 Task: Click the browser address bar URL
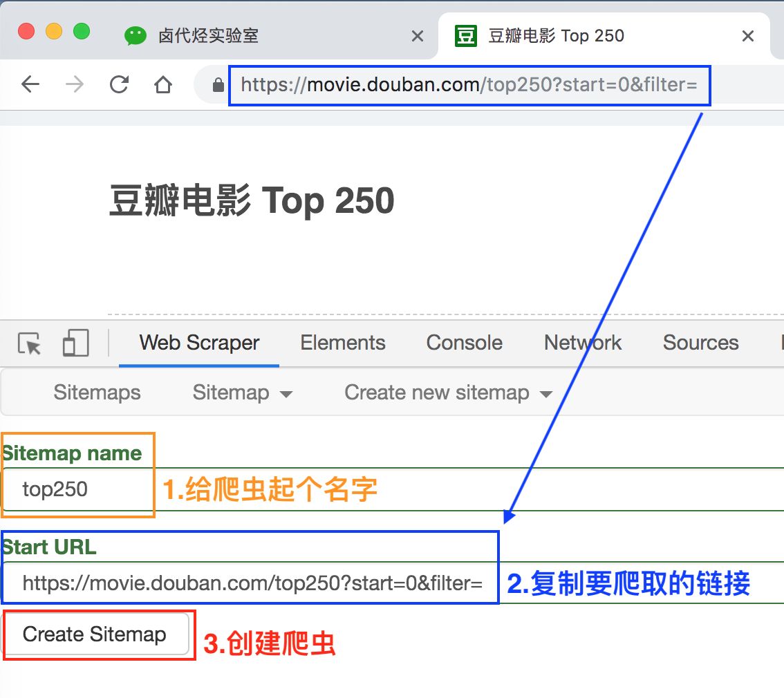469,84
